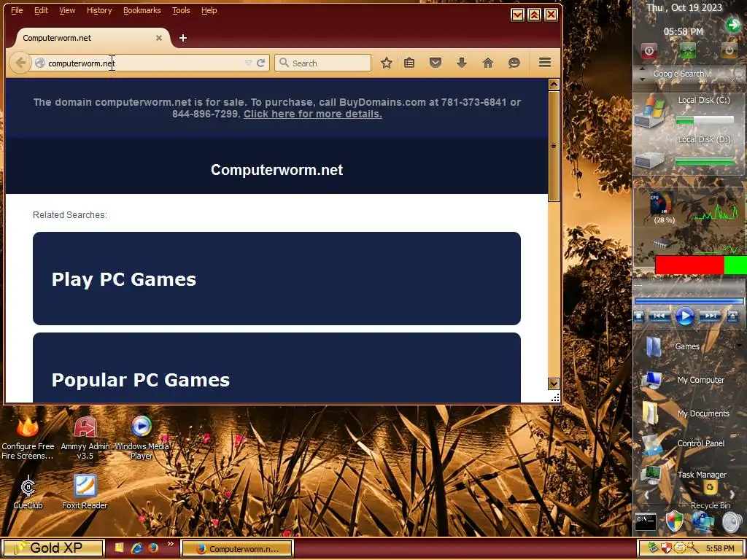Viewport: 747px width, 560px height.
Task: Click the CPU meter gauge icon
Action: [662, 204]
